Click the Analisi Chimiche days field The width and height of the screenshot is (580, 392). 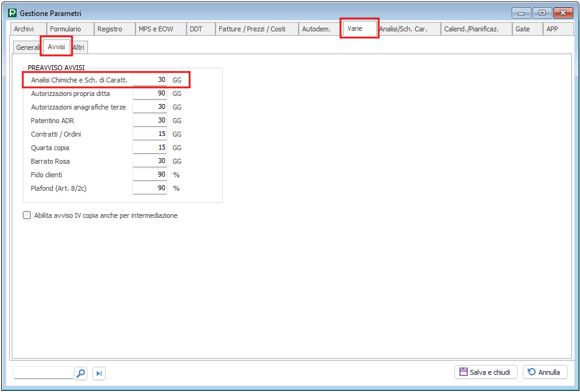(x=150, y=80)
